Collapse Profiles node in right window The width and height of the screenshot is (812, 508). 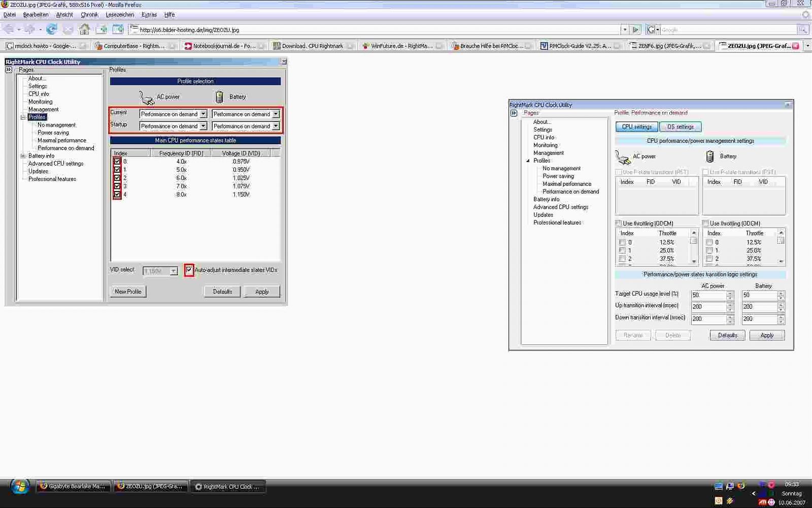coord(528,161)
